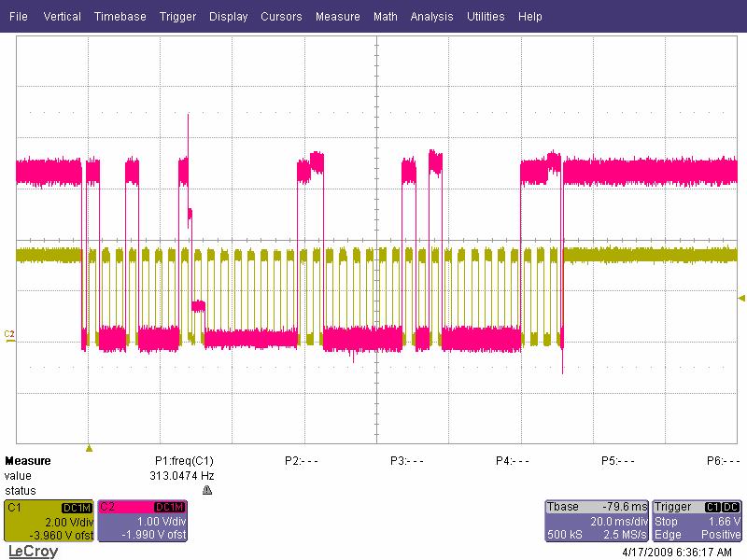The width and height of the screenshot is (747, 560).
Task: Click the measurement status warning icon
Action: coord(207,490)
